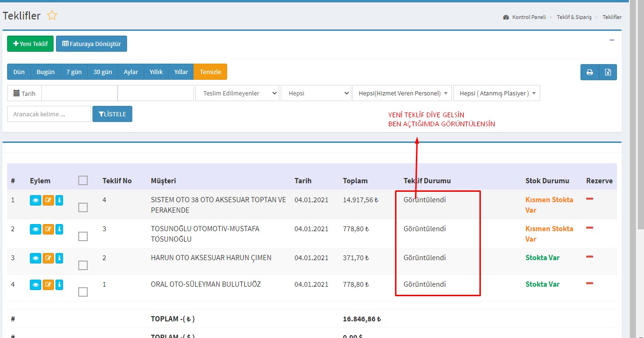
Task: Open info icon for HARUN OTO AKSESUAR row
Action: click(59, 258)
